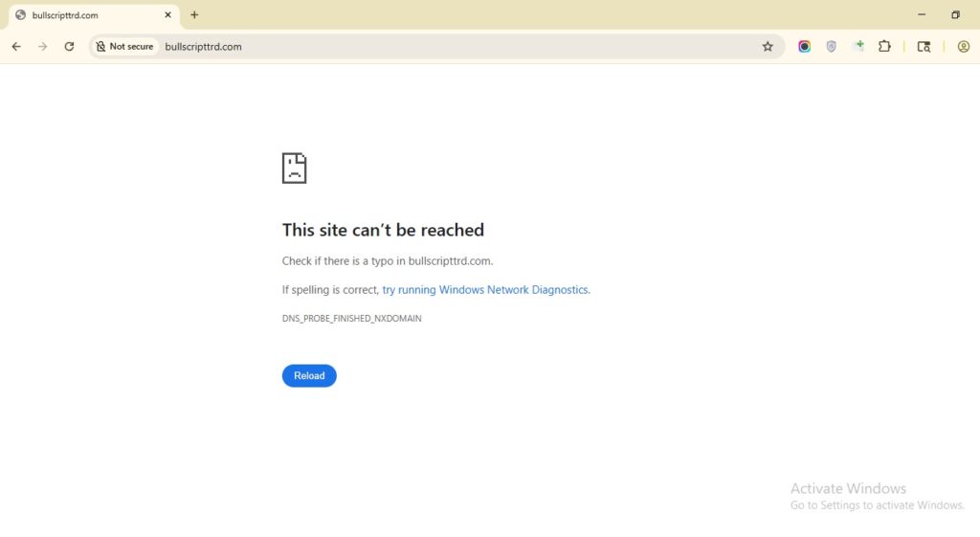Open the Extensions puzzle piece menu
Viewport: 980px width, 537px height.
884,46
